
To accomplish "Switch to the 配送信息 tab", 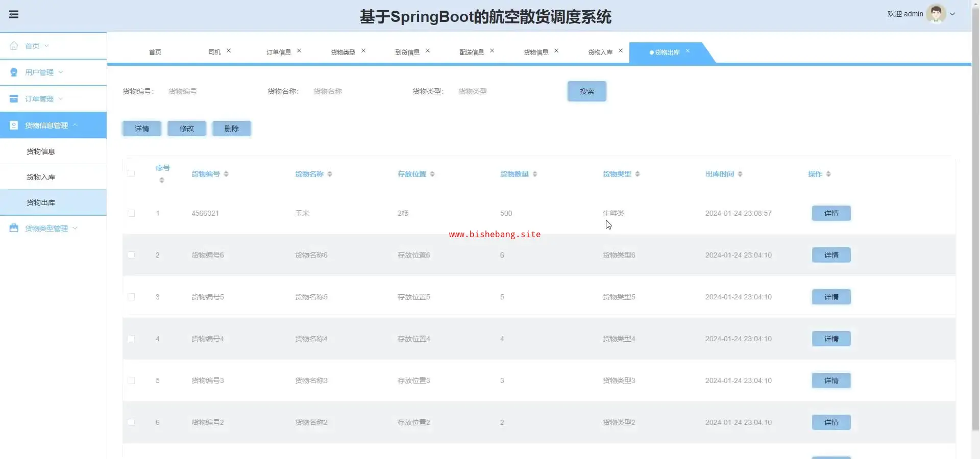I will coord(472,53).
